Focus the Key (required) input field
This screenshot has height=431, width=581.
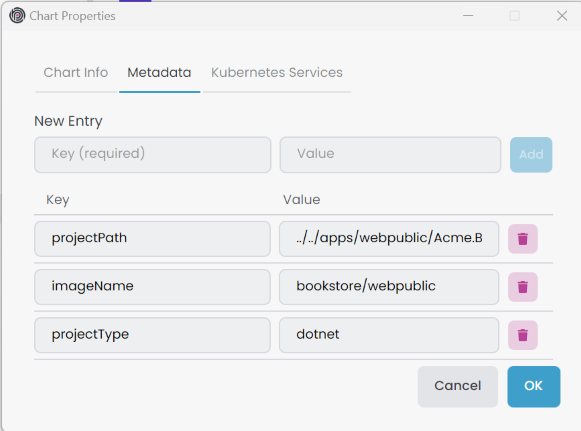pyautogui.click(x=153, y=155)
